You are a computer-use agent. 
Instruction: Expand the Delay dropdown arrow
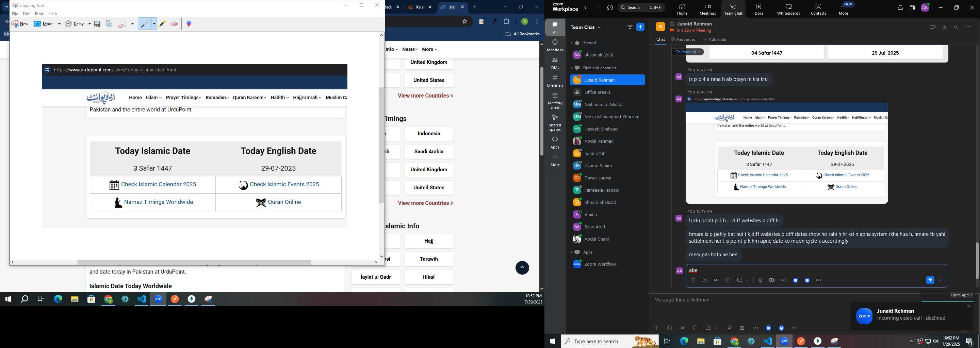pyautogui.click(x=90, y=24)
